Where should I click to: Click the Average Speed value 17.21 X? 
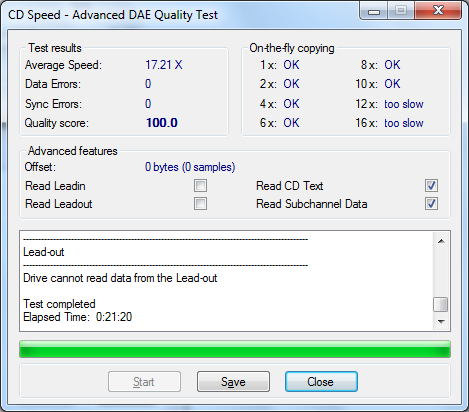point(164,65)
